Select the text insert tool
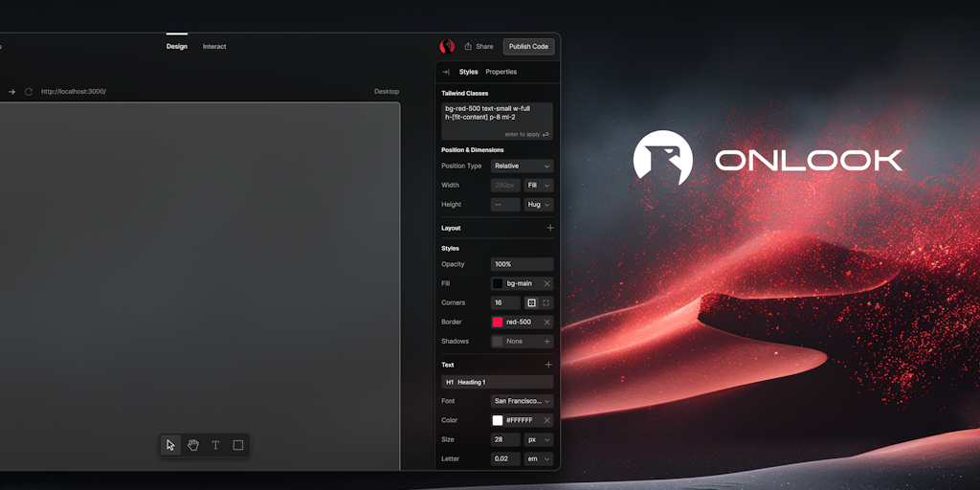This screenshot has width=980, height=490. [x=215, y=445]
